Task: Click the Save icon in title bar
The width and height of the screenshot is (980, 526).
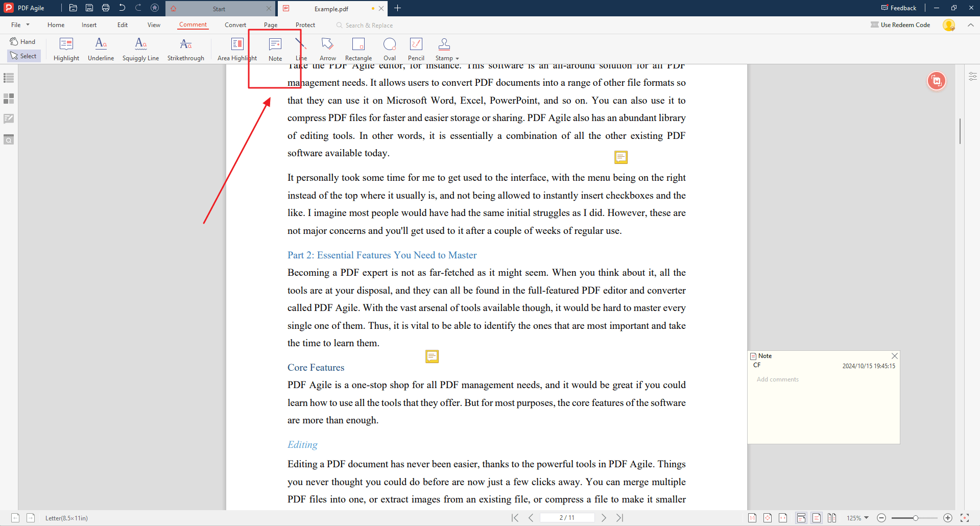Action: tap(89, 8)
